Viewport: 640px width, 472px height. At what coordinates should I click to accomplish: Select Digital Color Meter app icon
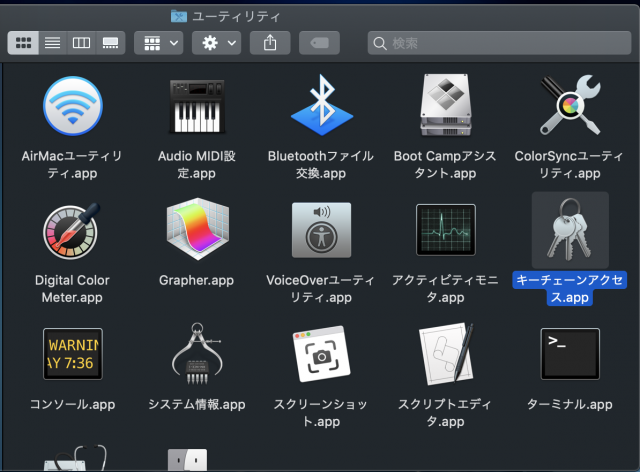tap(72, 231)
